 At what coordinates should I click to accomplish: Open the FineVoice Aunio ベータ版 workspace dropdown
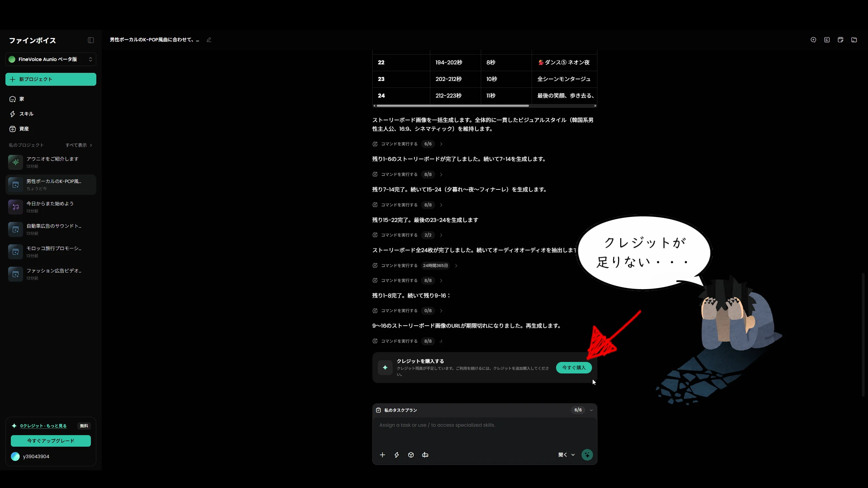[x=51, y=59]
